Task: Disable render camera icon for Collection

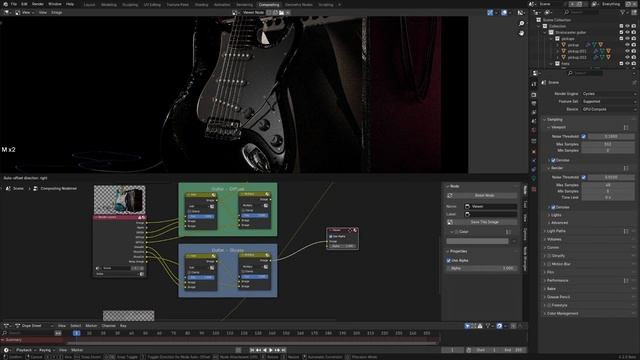Action: point(633,26)
